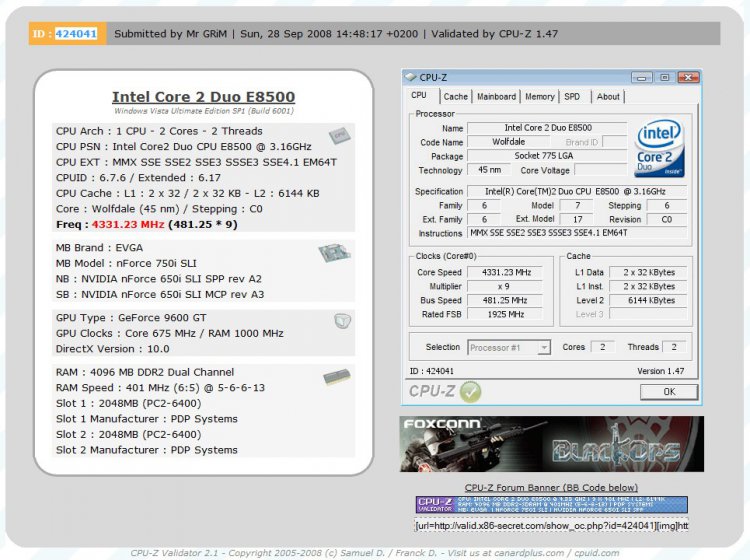Click the Foxconn BlackOps banner ad
The image size is (750, 560).
[551, 444]
